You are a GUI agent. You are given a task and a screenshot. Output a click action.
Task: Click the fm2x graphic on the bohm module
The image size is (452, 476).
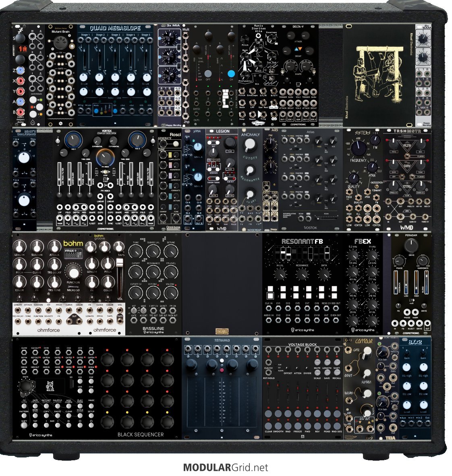pos(73,253)
